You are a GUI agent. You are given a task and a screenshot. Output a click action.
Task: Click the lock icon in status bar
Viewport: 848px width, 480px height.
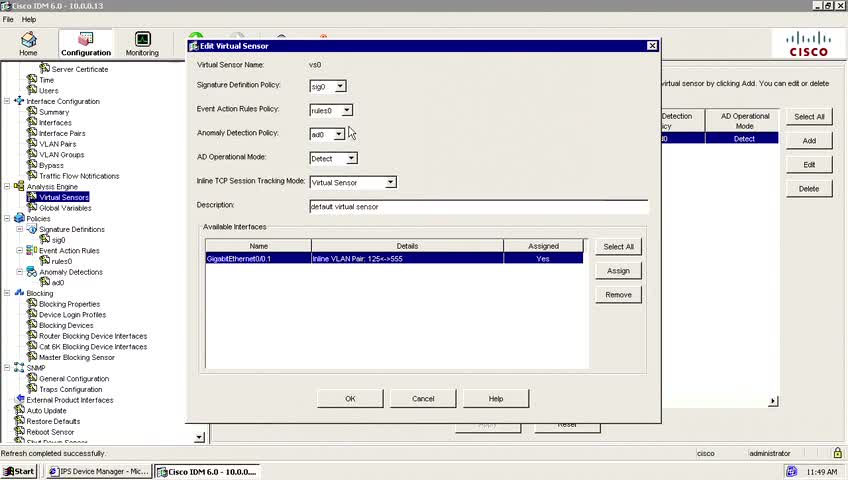[838, 453]
